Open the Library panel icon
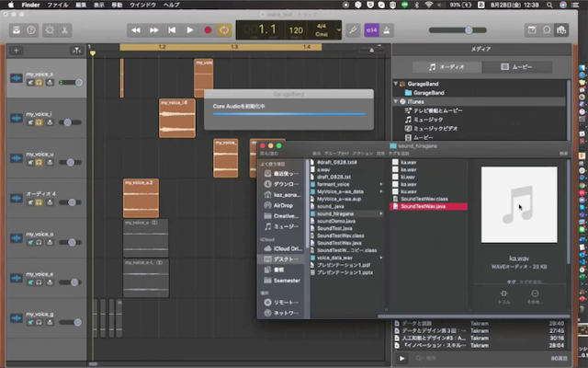 point(17,30)
